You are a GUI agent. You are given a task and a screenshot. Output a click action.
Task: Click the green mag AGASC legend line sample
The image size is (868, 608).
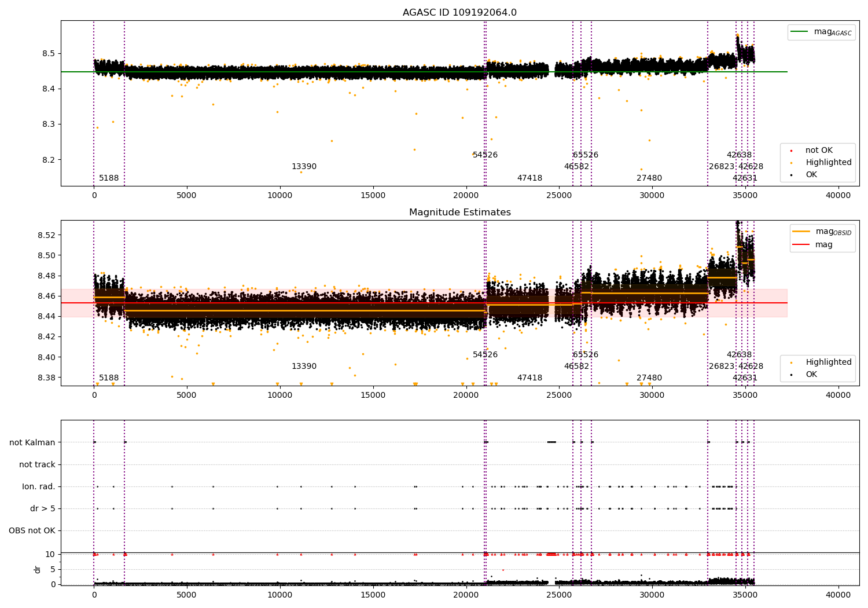click(x=799, y=32)
